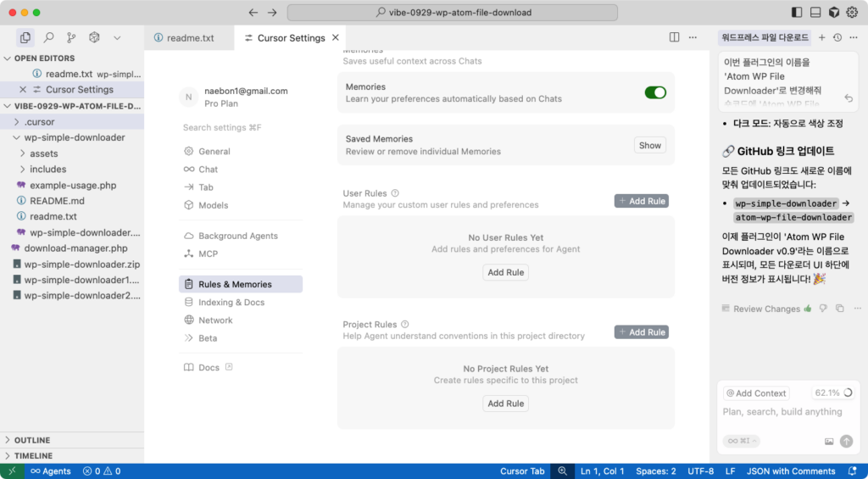Open agent mode dropdown in chat input
Image resolution: width=868 pixels, height=479 pixels.
pyautogui.click(x=740, y=441)
